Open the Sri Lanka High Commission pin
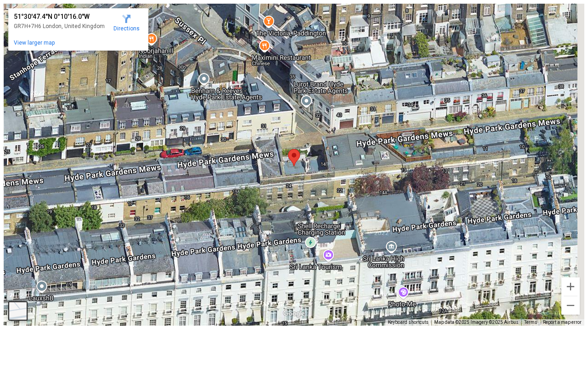The height and width of the screenshot is (368, 588). [391, 247]
